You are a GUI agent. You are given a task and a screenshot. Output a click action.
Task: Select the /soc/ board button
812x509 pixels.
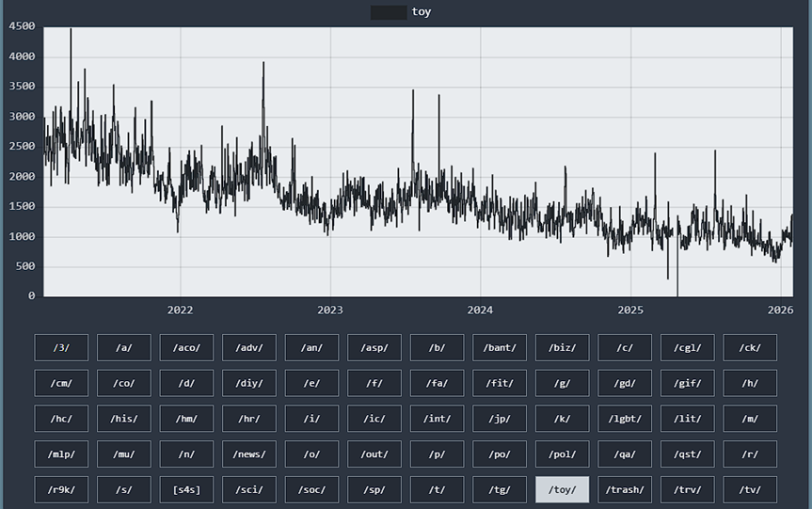click(311, 489)
